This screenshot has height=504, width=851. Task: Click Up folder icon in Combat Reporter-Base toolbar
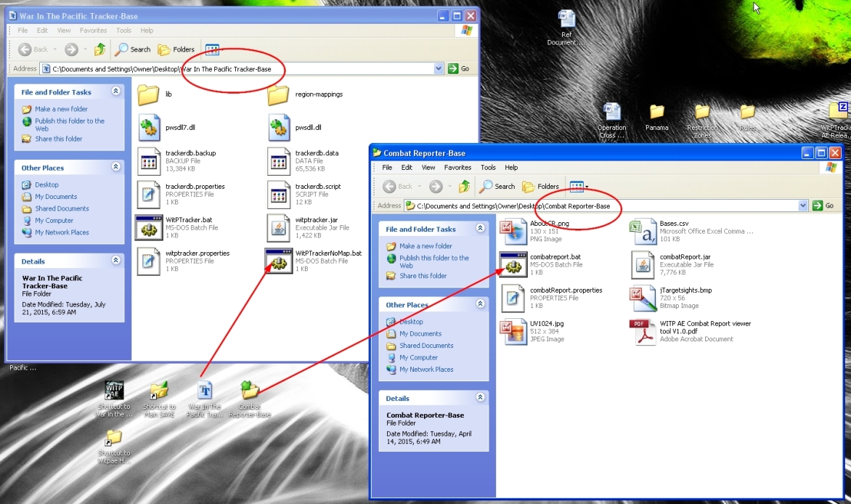[465, 187]
